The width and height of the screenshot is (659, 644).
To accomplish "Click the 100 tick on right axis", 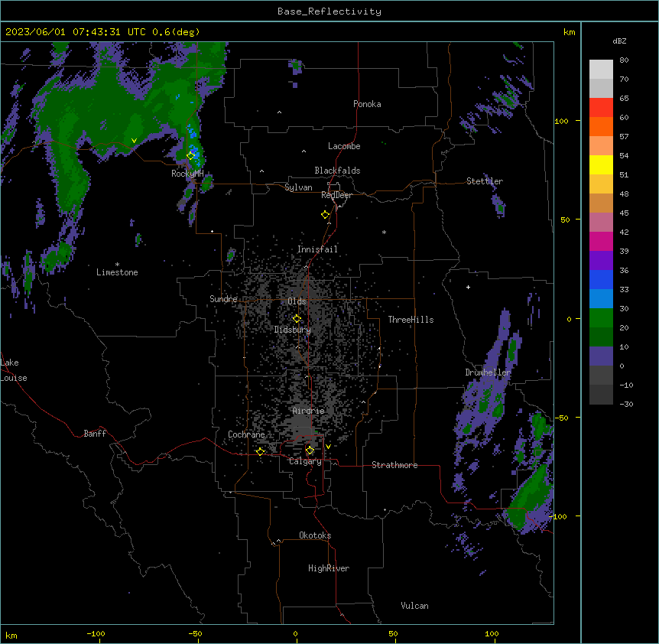I will tap(561, 121).
